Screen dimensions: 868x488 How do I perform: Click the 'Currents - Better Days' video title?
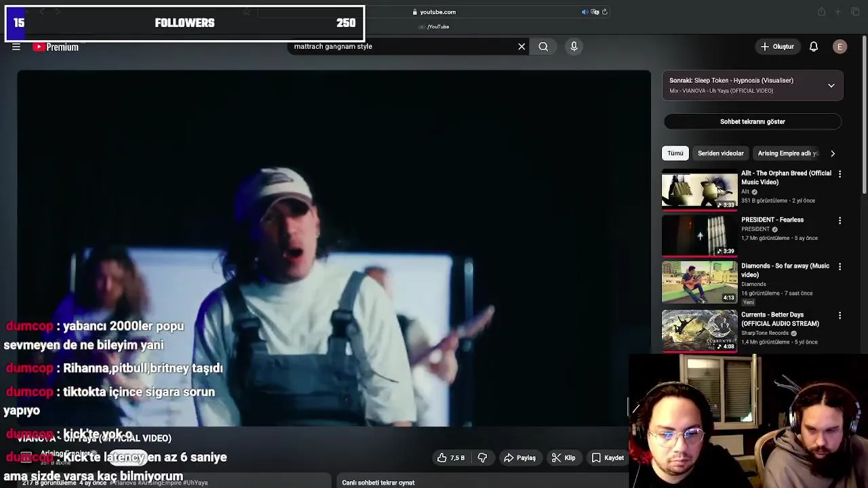[x=780, y=319]
